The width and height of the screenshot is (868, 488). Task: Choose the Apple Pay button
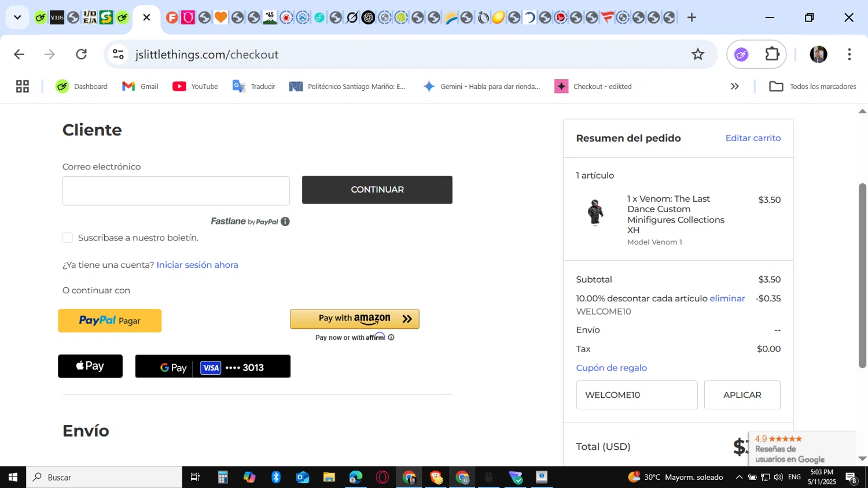pos(90,366)
